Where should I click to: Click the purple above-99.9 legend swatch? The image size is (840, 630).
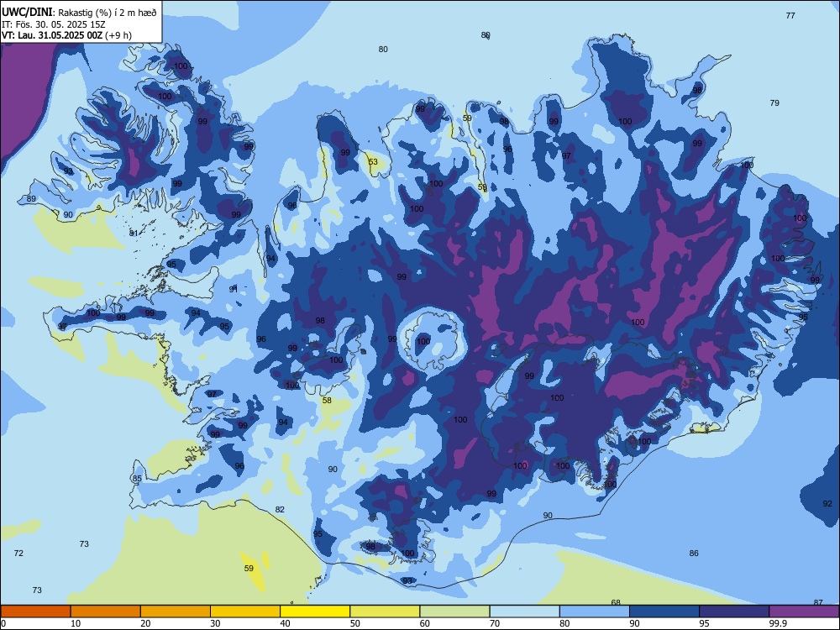point(804,612)
